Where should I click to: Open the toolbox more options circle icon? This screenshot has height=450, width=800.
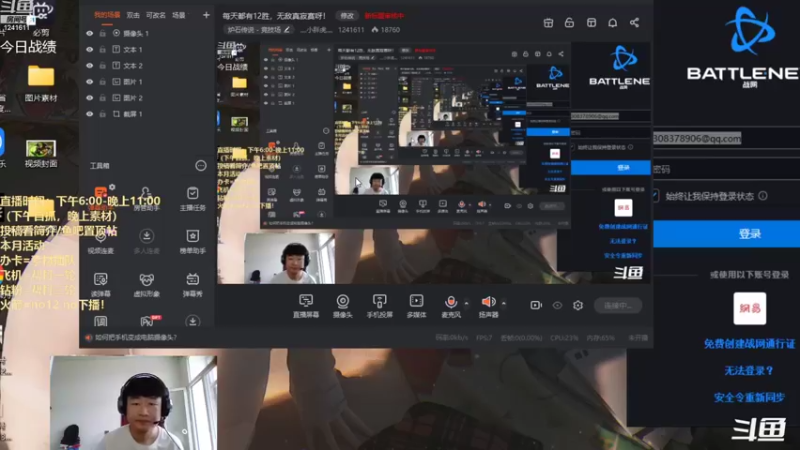201,166
